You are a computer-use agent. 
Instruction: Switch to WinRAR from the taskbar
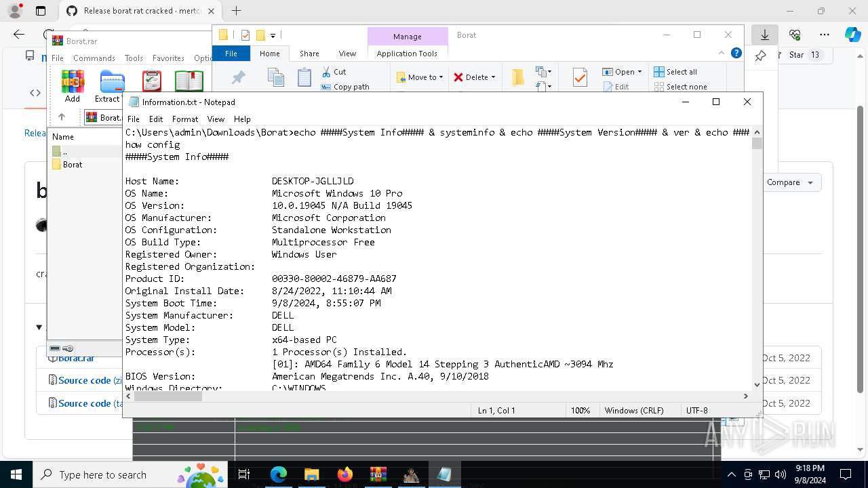pyautogui.click(x=378, y=474)
